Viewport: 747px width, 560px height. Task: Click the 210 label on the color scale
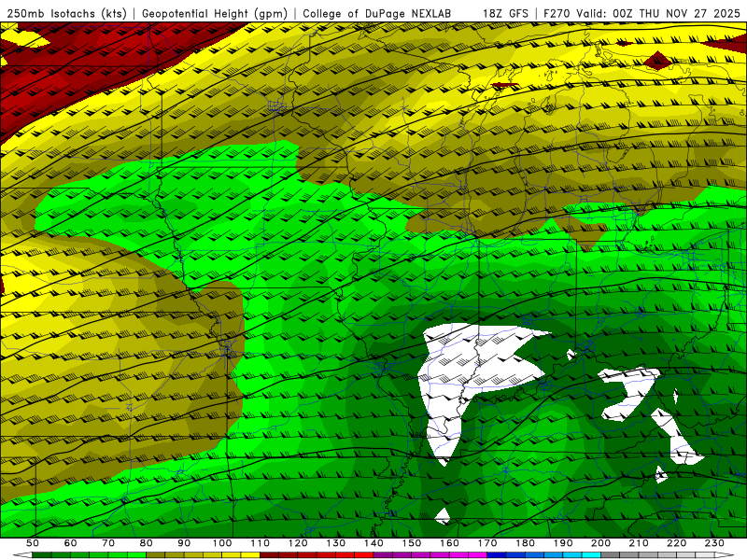[639, 543]
